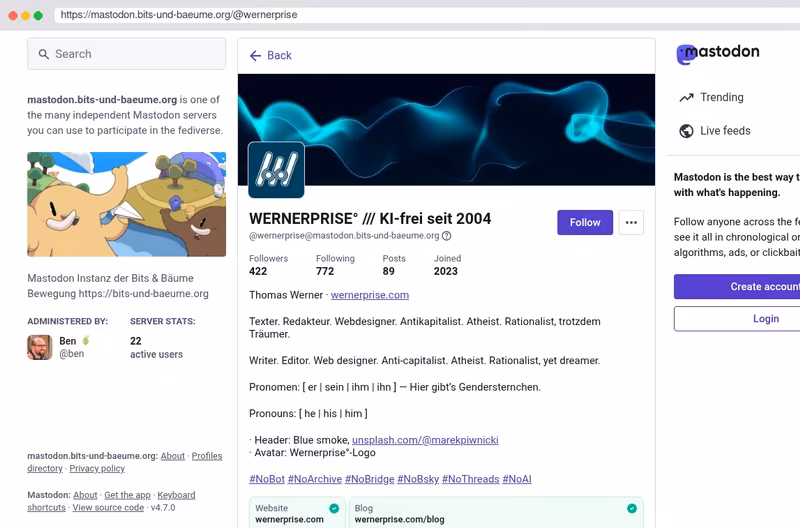Click the verified checkmark on Blog field
Screen dimensions: 800x528
click(632, 508)
